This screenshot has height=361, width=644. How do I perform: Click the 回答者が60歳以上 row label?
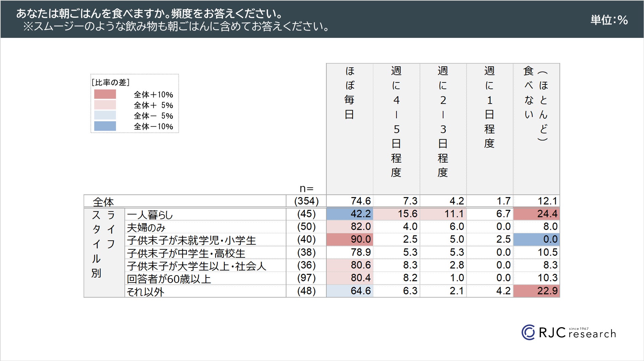coord(169,279)
